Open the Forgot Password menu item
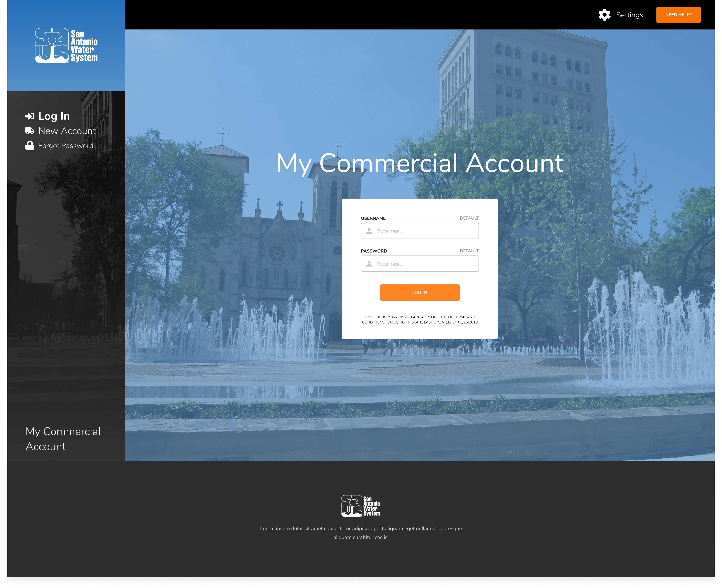Viewport: 722px width, 588px height. (66, 146)
